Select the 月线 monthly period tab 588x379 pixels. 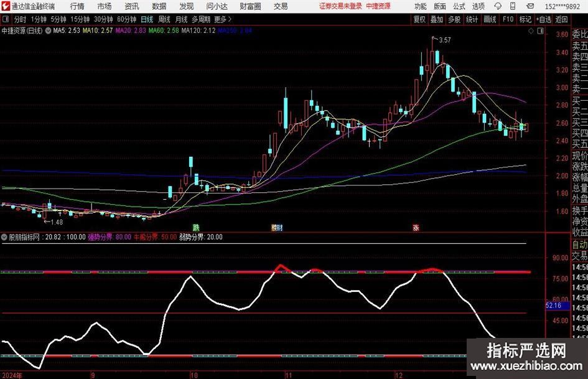181,19
